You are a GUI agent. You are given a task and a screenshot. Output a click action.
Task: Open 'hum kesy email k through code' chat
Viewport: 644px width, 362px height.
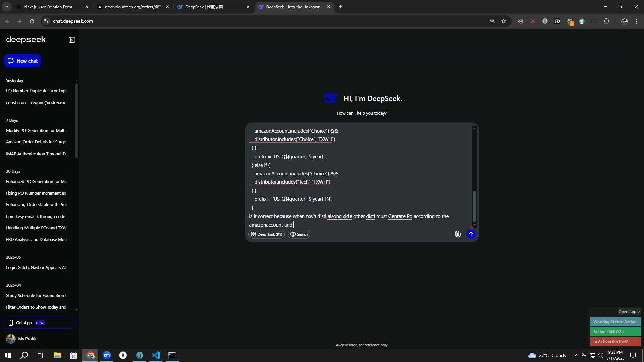[36, 216]
